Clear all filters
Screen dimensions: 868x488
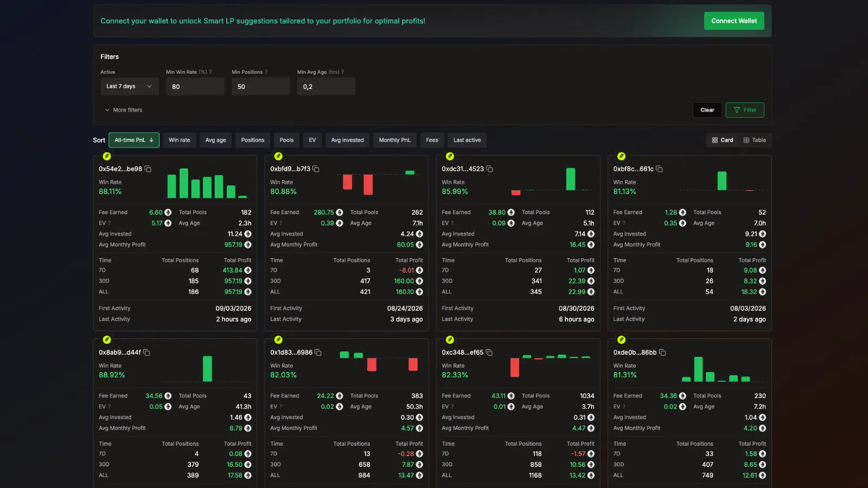coord(707,110)
